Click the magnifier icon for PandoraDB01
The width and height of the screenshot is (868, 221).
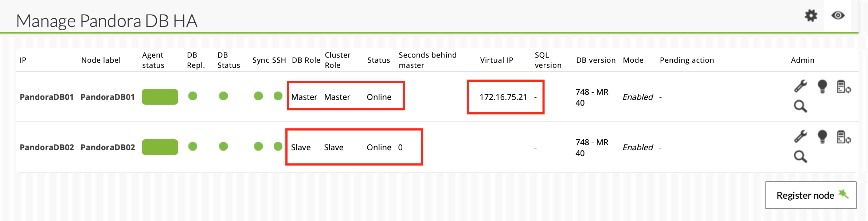tap(801, 106)
